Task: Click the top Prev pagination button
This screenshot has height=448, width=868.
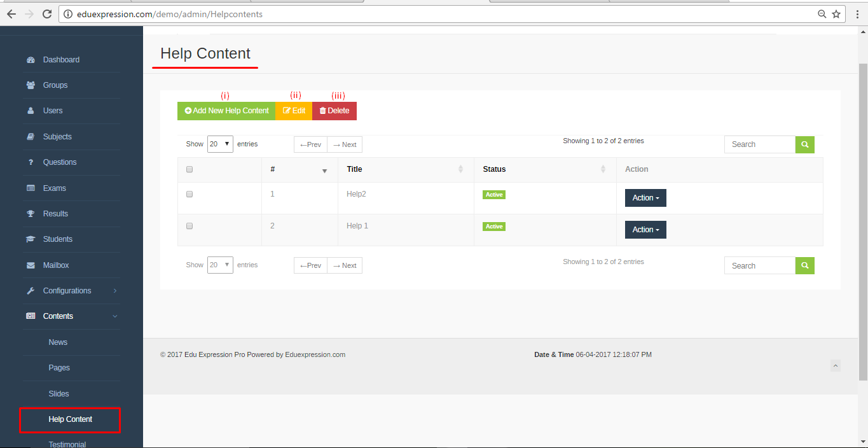Action: 310,144
